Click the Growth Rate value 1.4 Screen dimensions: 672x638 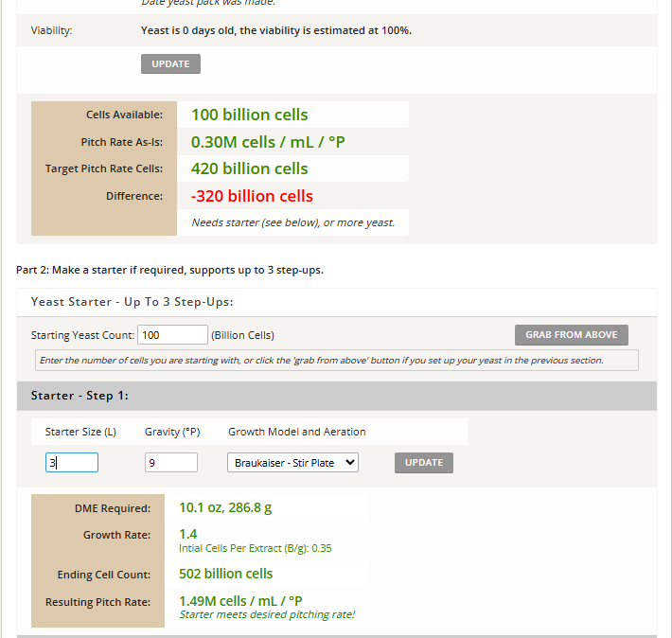(x=188, y=534)
